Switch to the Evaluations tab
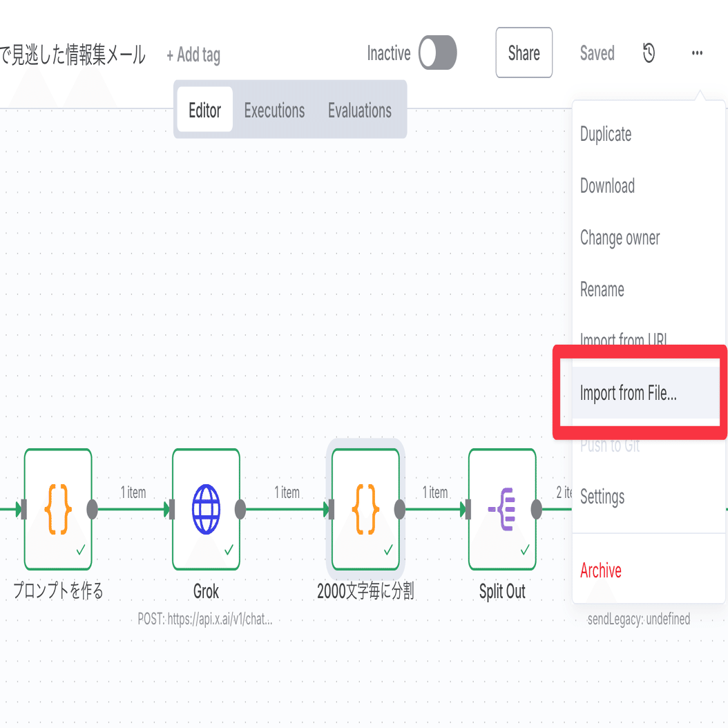728x728 pixels. [360, 111]
